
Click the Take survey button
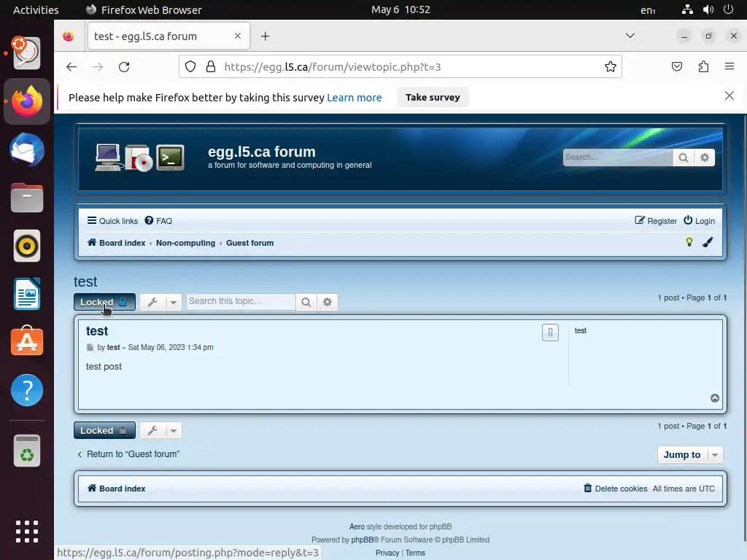(x=433, y=97)
